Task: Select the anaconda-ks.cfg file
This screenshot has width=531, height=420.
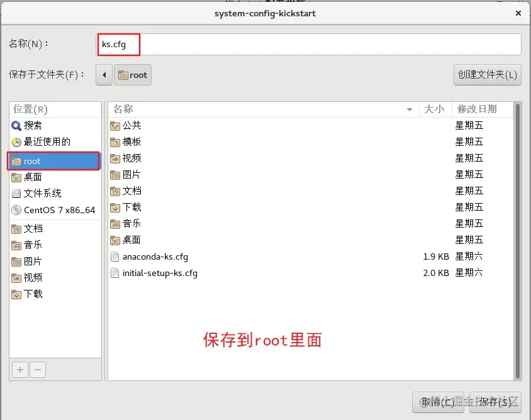Action: [x=311, y=257]
